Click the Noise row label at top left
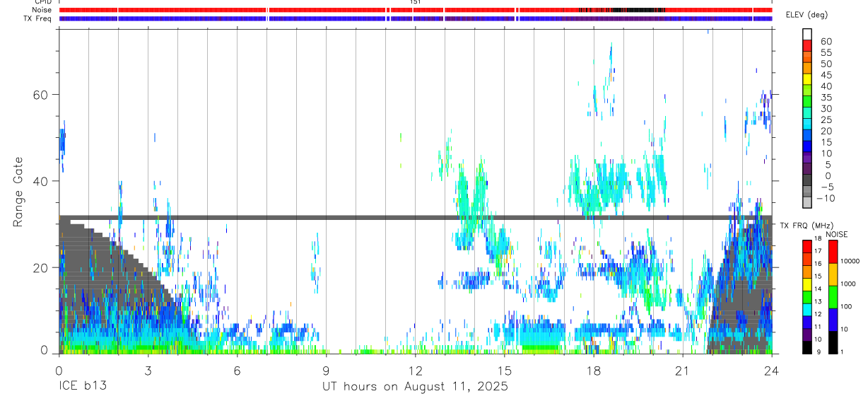 pyautogui.click(x=42, y=10)
